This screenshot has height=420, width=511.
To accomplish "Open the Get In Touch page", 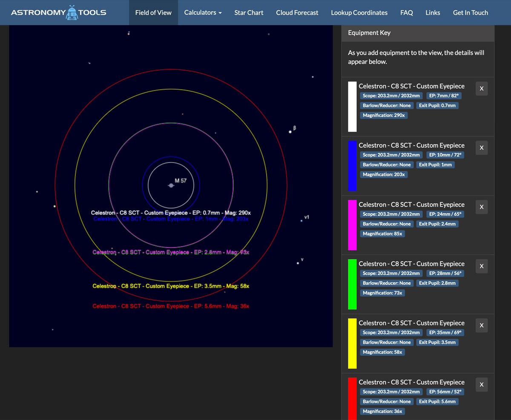I will tap(471, 12).
